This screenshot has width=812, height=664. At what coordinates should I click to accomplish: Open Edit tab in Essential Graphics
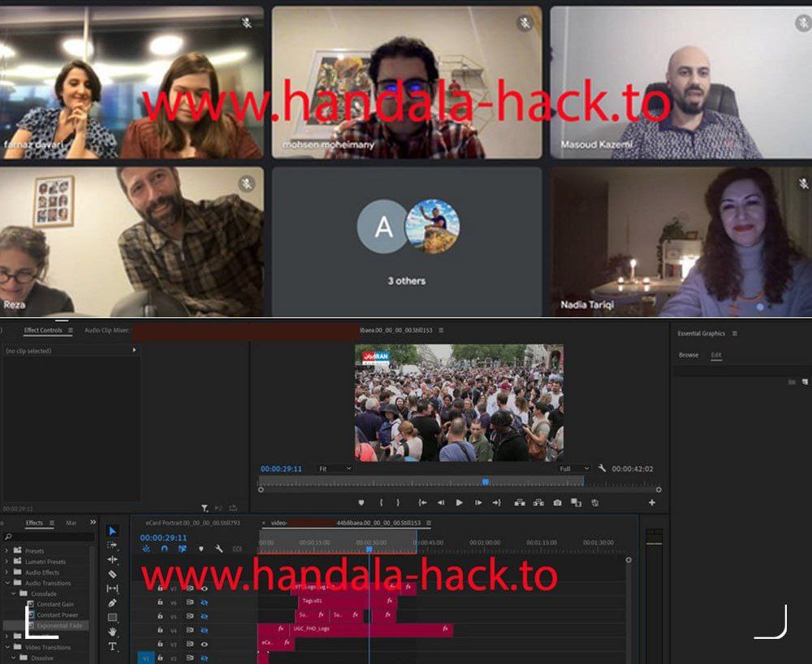coord(716,355)
